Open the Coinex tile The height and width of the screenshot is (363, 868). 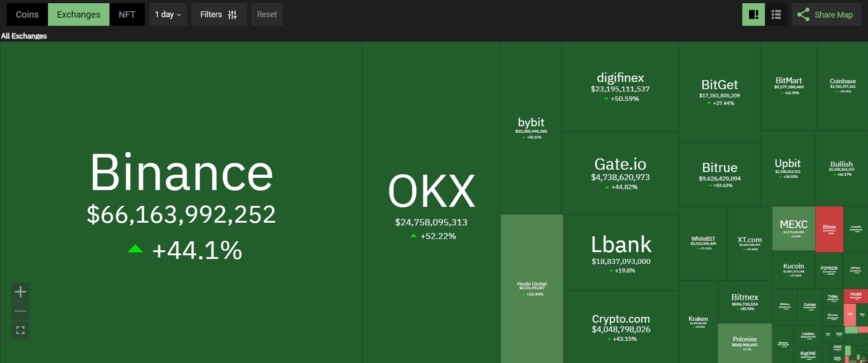click(810, 306)
